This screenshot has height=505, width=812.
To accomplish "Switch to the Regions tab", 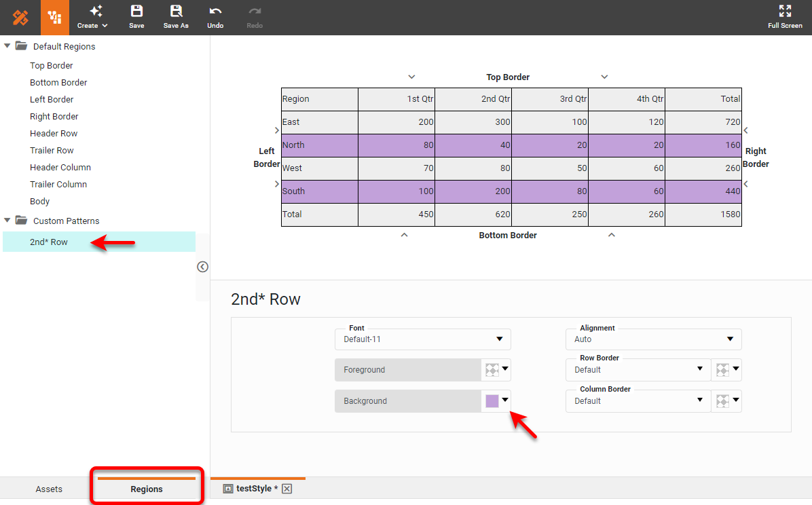I will [x=147, y=489].
